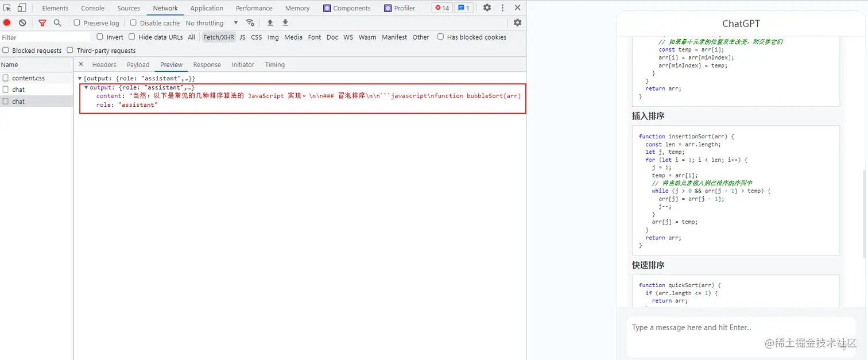Click the 14 errors badge
This screenshot has height=360, width=868.
[442, 8]
